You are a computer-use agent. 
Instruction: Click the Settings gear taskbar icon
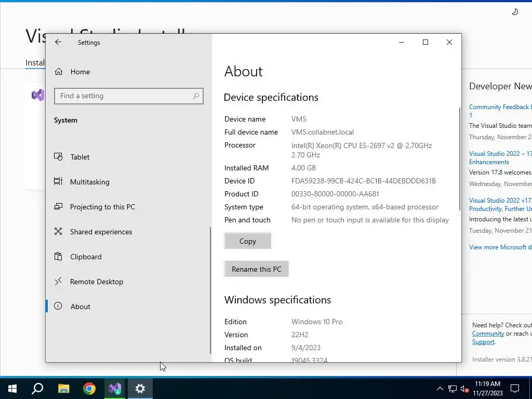tap(140, 389)
